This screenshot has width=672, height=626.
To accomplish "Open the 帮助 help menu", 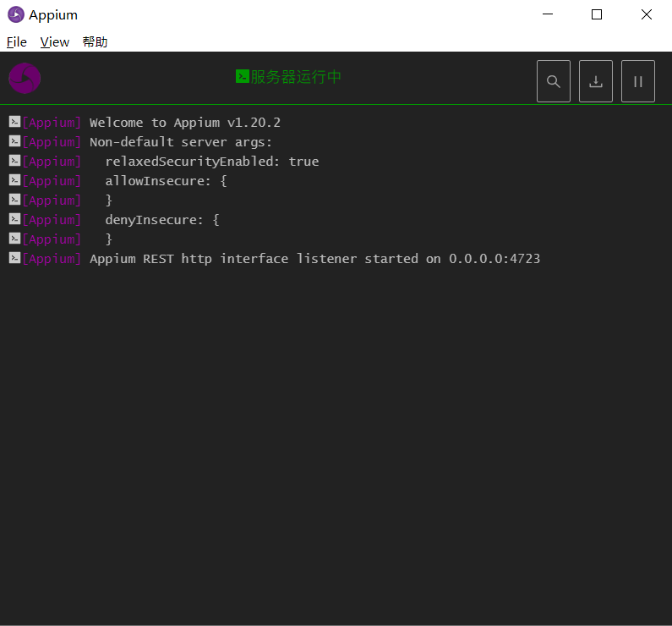I will pyautogui.click(x=95, y=42).
